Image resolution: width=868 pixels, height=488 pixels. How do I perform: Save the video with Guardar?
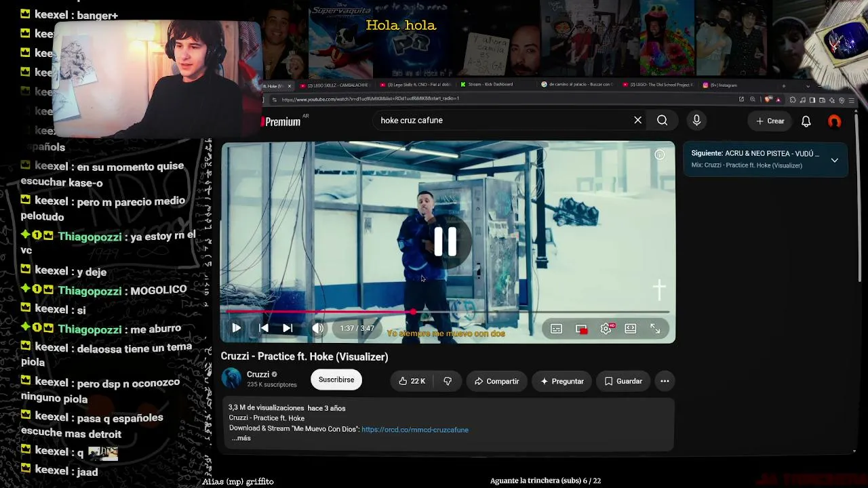[623, 381]
